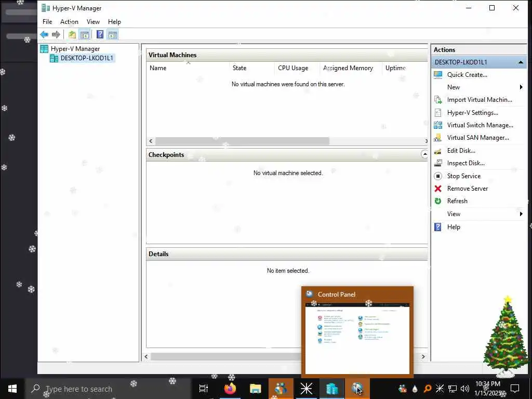532x399 pixels.
Task: Open the Control Panel taskbar thumbnail preview
Action: pyautogui.click(x=357, y=332)
